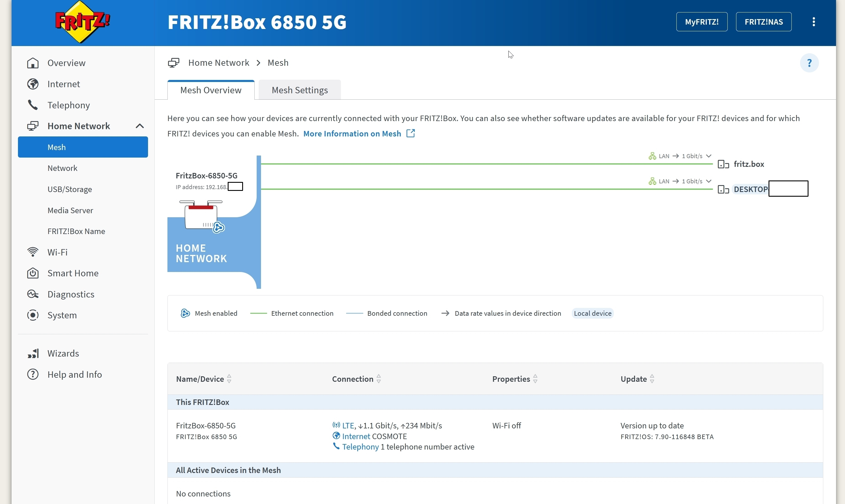Select Mesh in sidebar
This screenshot has height=504, width=845.
pyautogui.click(x=83, y=147)
